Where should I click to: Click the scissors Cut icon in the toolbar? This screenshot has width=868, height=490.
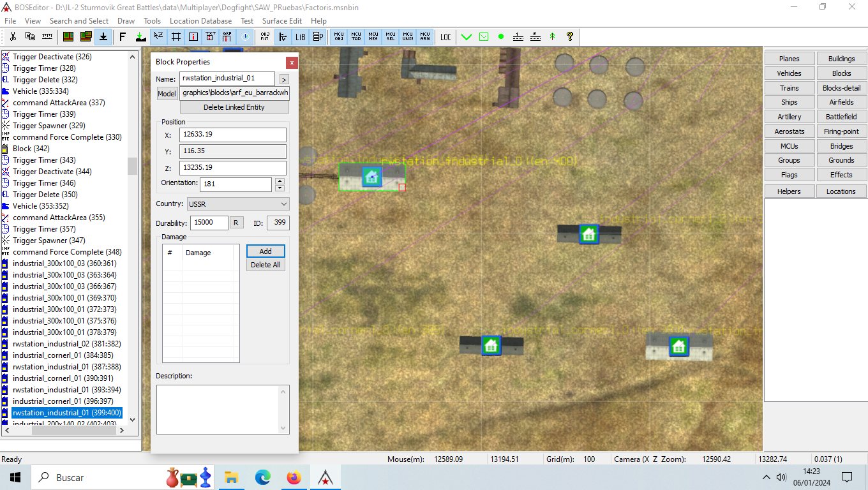click(x=13, y=36)
